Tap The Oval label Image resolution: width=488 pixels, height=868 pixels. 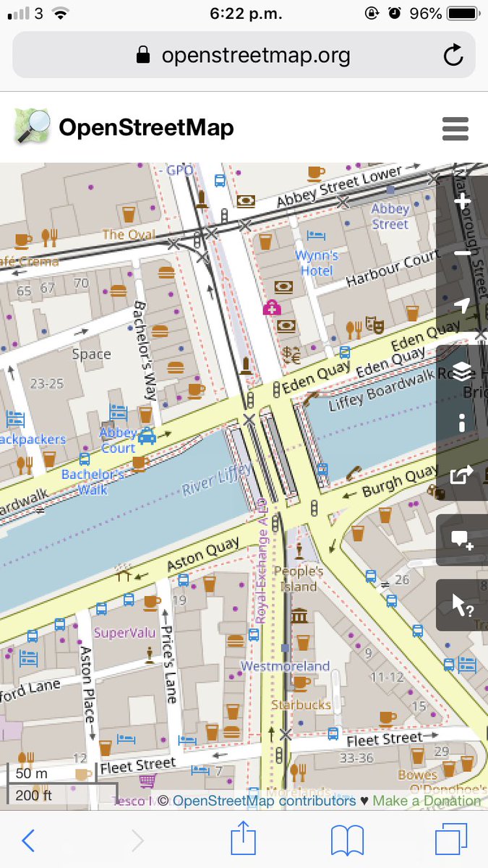click(x=129, y=234)
